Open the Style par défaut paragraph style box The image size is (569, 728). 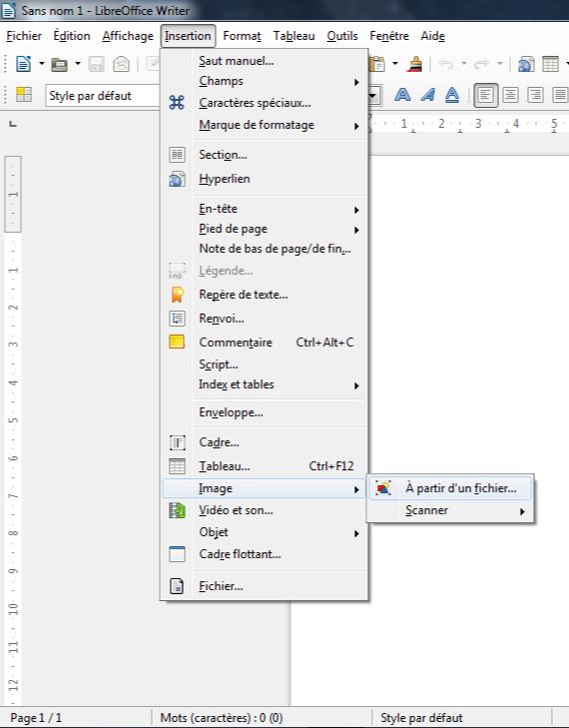[x=103, y=96]
